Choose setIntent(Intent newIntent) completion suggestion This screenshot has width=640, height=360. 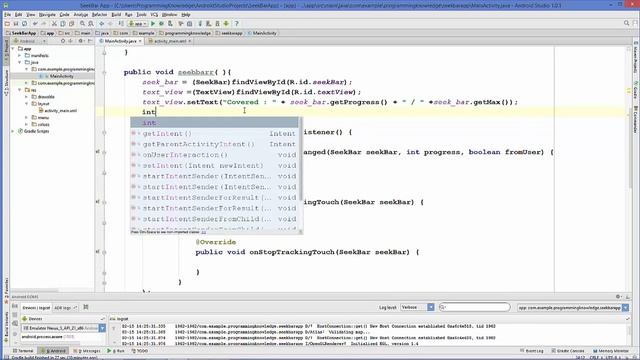point(215,165)
